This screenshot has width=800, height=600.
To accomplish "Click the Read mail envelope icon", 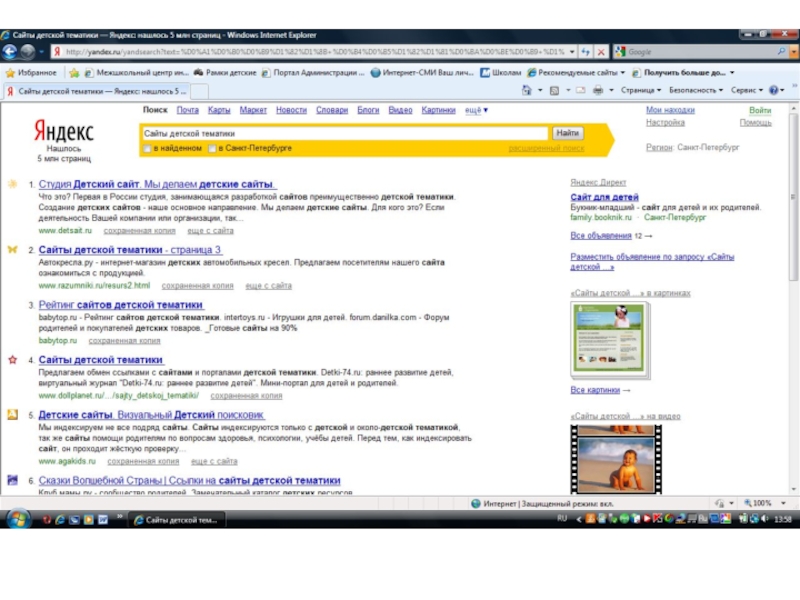I will coord(581,90).
